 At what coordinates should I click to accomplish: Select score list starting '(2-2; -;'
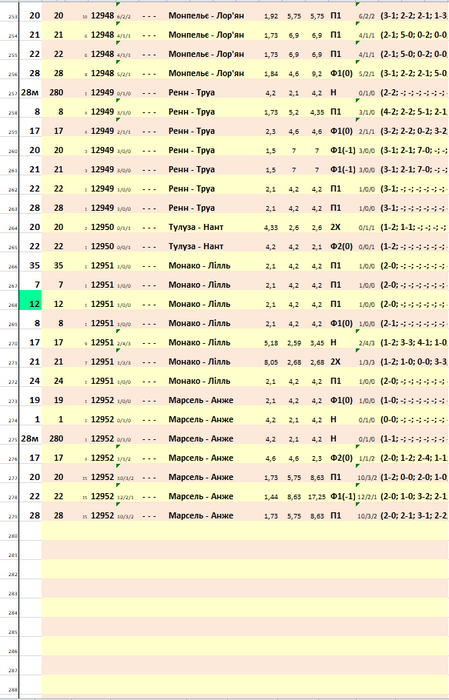pos(414,93)
